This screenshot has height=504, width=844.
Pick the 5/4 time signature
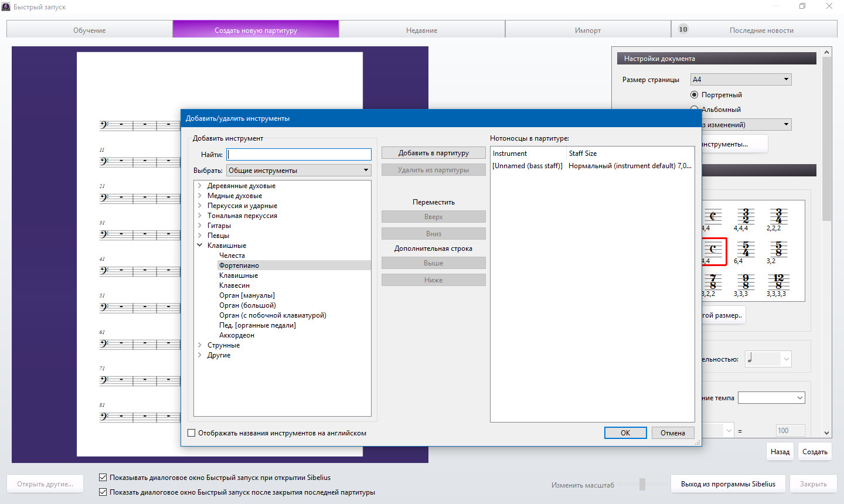point(745,249)
